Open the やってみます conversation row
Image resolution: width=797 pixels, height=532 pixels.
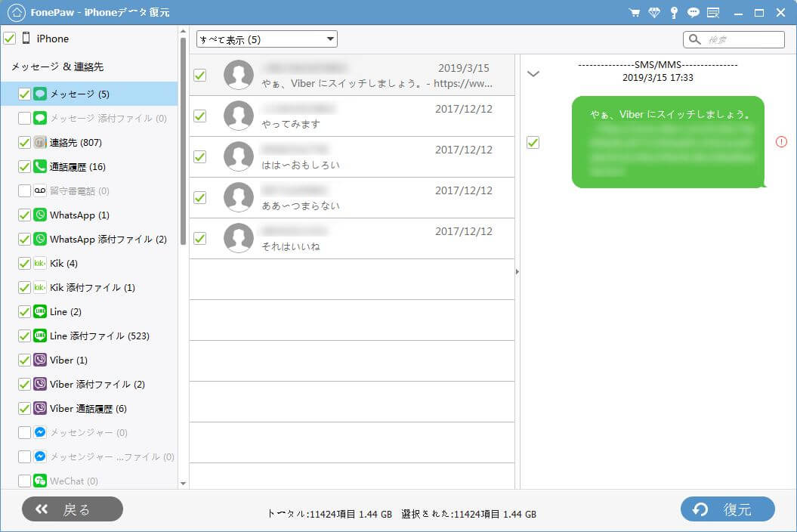coord(352,116)
